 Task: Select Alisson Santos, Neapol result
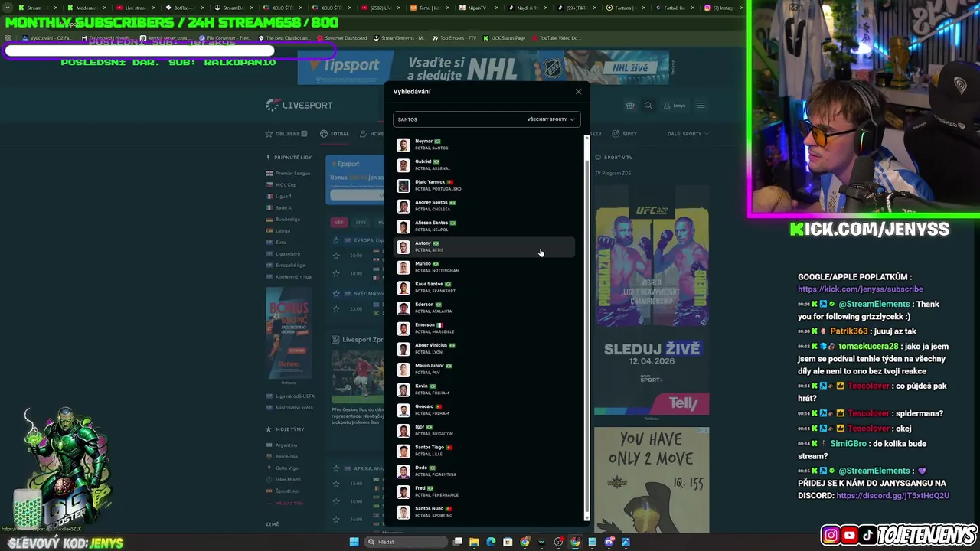click(484, 227)
